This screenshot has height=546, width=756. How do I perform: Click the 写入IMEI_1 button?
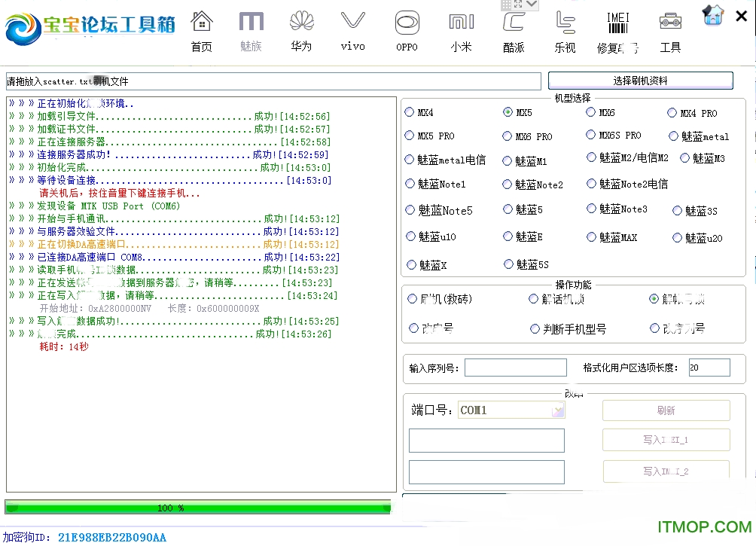point(666,440)
